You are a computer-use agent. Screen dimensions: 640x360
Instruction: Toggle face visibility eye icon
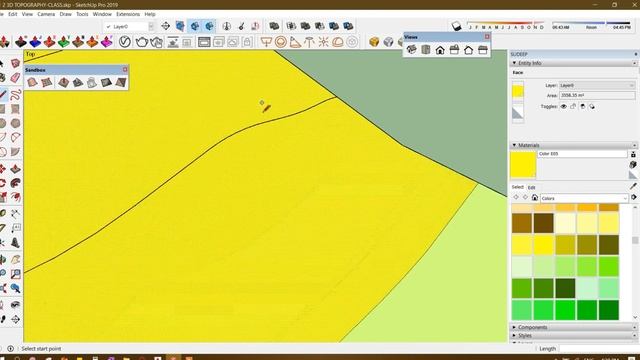click(564, 107)
